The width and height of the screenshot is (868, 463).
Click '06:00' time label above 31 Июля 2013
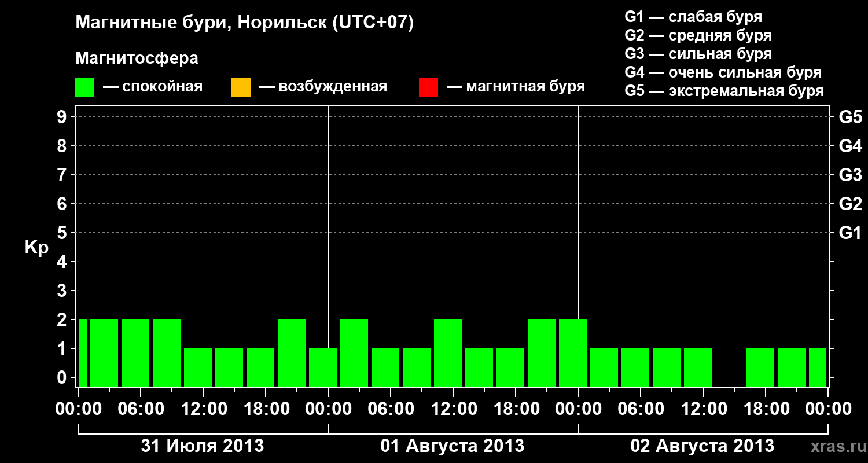[141, 409]
